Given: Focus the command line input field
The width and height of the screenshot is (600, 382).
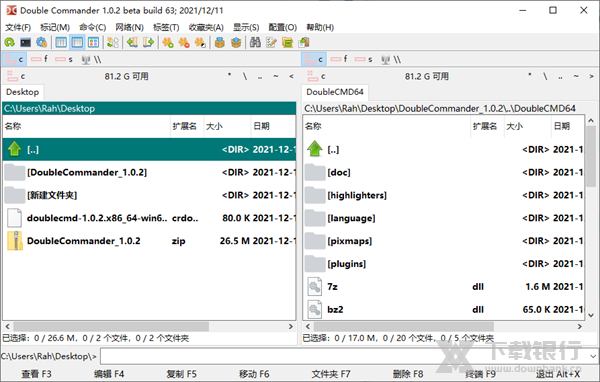Looking at the screenshot, I should (344, 356).
